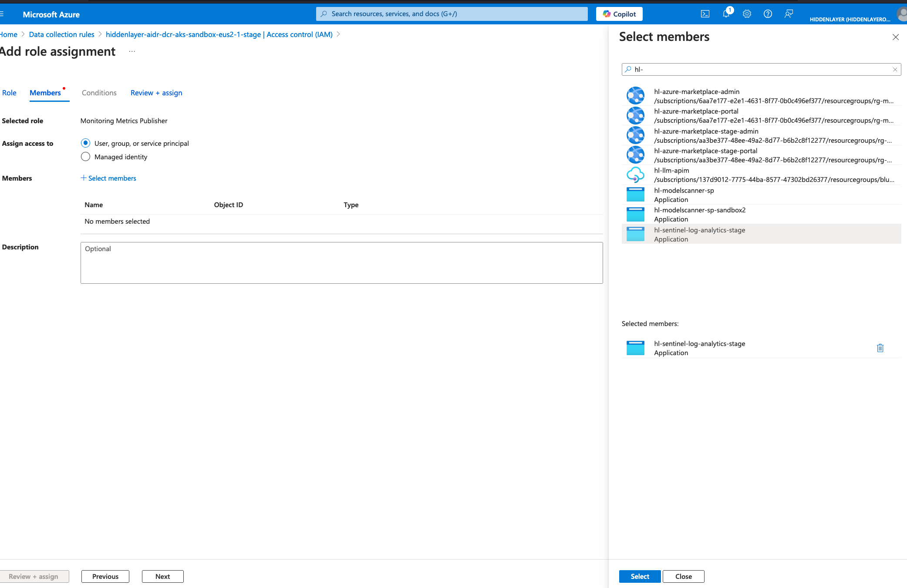
Task: Click into the Description text box
Action: pos(341,263)
